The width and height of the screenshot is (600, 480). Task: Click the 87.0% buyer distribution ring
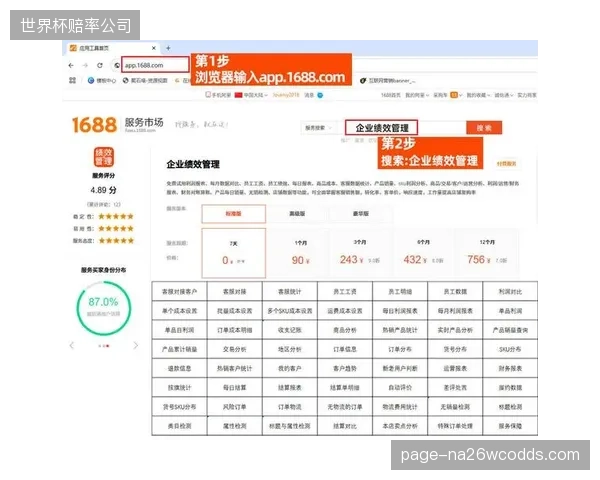pos(104,309)
